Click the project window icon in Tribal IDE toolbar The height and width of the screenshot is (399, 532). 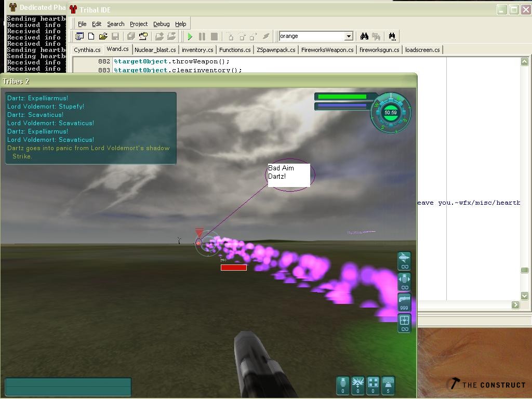[x=79, y=36]
